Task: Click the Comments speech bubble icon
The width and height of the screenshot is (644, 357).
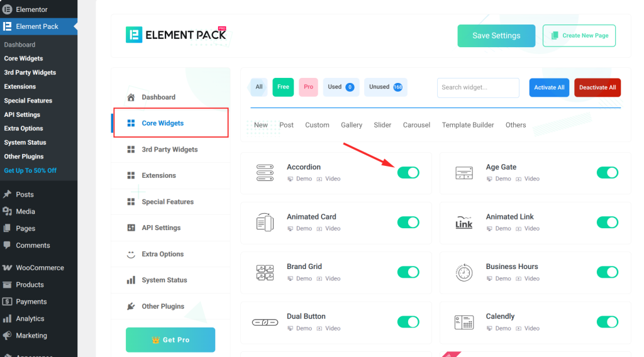Action: (x=7, y=245)
